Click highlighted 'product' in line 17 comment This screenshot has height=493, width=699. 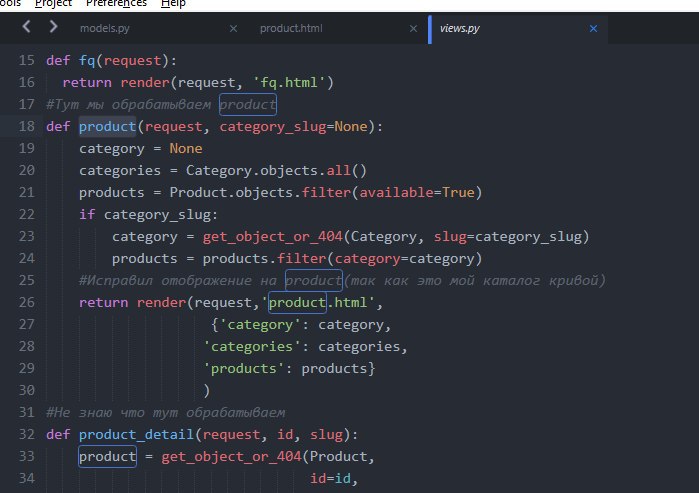click(248, 105)
